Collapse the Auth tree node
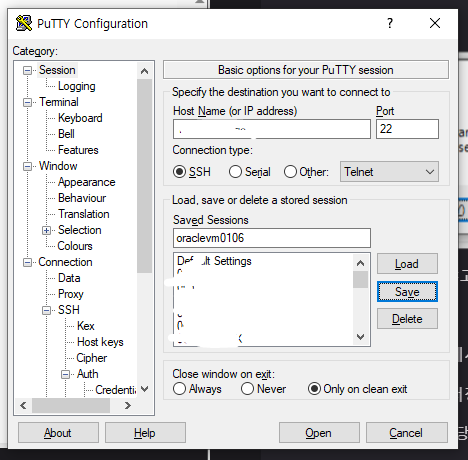This screenshot has height=460, width=468. pos(65,374)
